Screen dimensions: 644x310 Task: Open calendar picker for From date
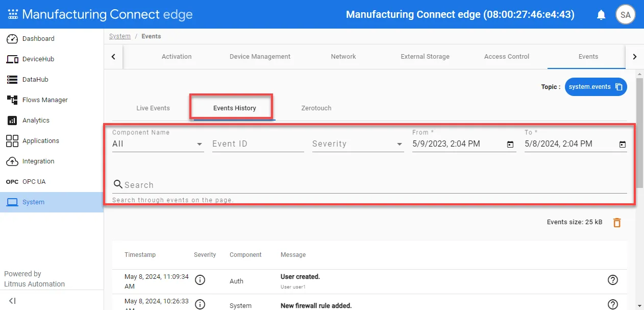coord(510,145)
